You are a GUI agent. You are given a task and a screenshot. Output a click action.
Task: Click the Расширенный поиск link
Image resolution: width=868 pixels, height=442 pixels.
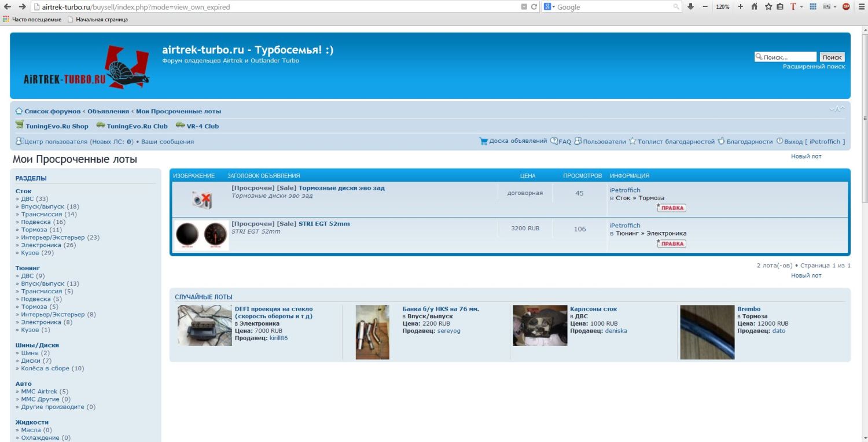[x=814, y=67]
